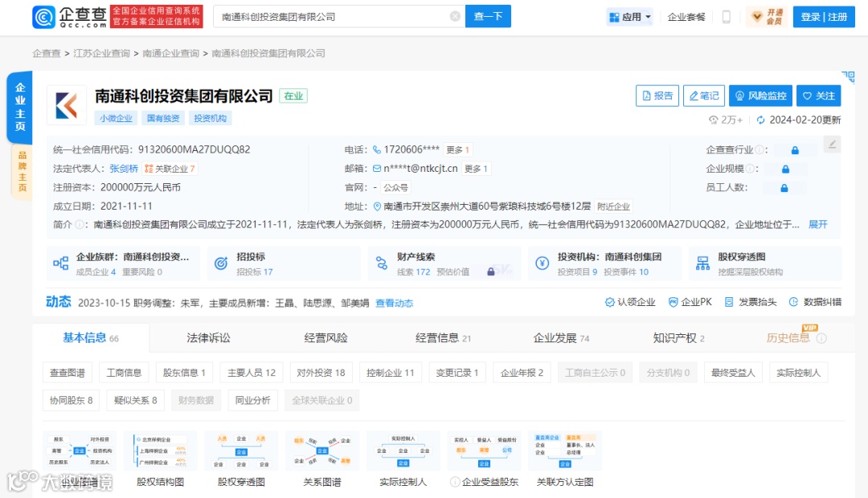
Task: Switch to the 企业发展 tab
Action: pos(561,338)
